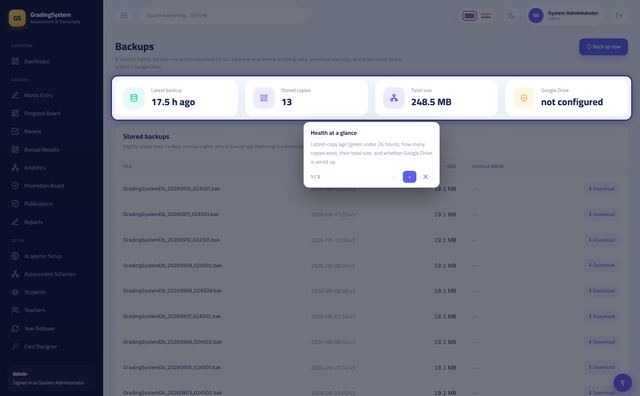Download the 20260912 backup file
This screenshot has width=640, height=396.
click(x=602, y=189)
